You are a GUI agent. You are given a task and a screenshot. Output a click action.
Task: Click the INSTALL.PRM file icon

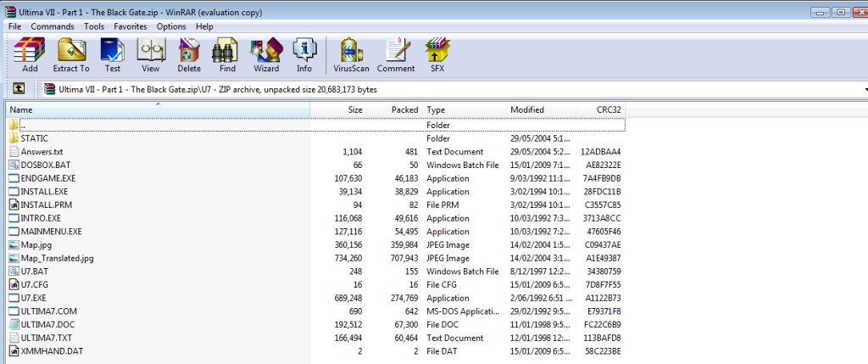click(x=14, y=205)
